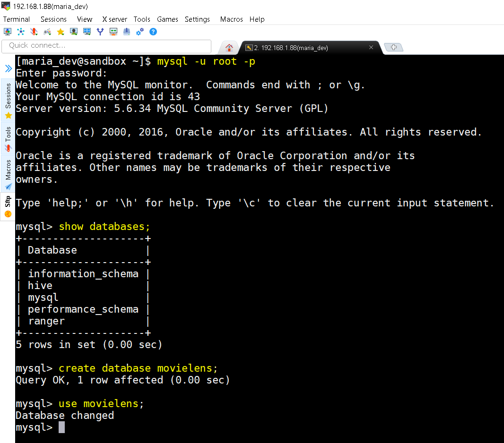The image size is (504, 443).
Task: Click the blue Help question icon
Action: pos(153,32)
